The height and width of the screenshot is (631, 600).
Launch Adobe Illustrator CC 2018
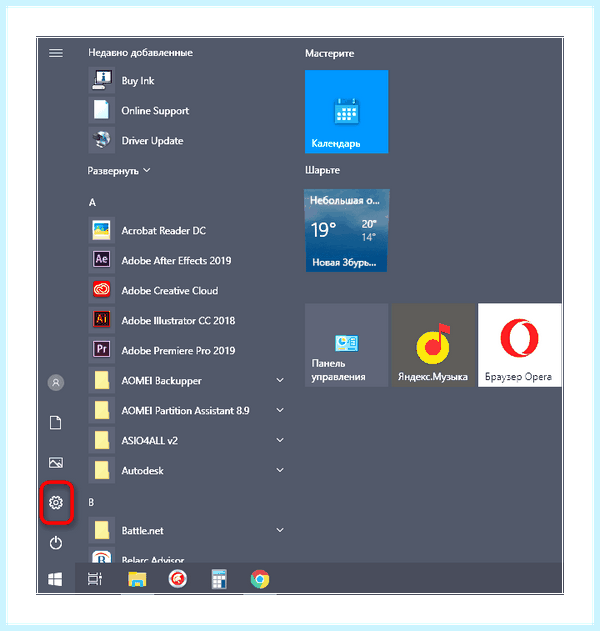187,321
